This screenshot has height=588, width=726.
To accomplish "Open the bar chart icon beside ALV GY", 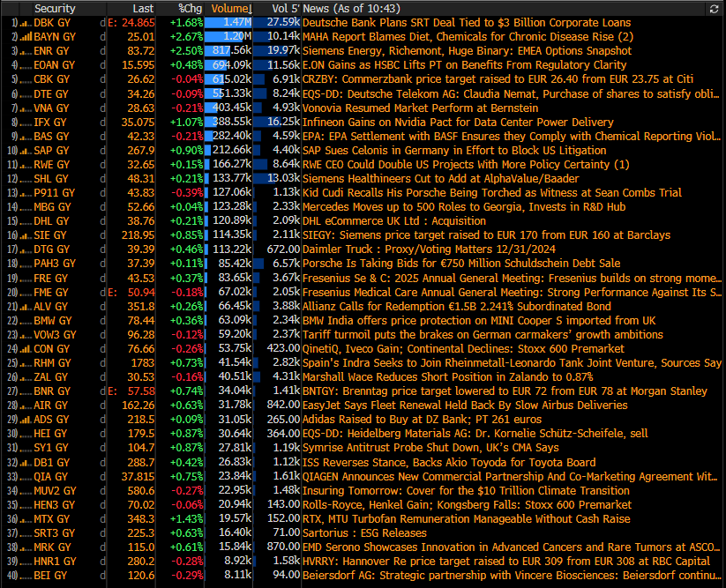I will [x=26, y=307].
